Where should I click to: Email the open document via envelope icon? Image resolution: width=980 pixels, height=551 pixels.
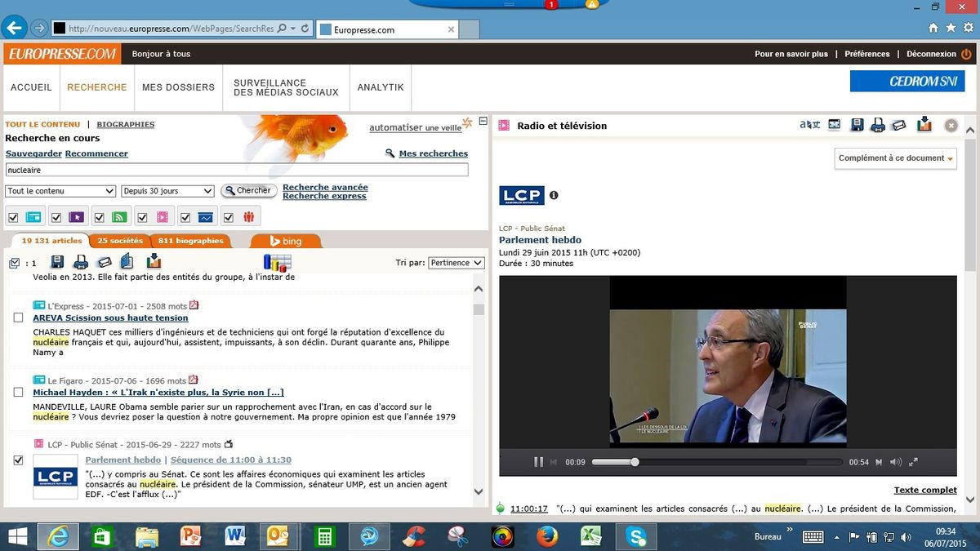(899, 126)
